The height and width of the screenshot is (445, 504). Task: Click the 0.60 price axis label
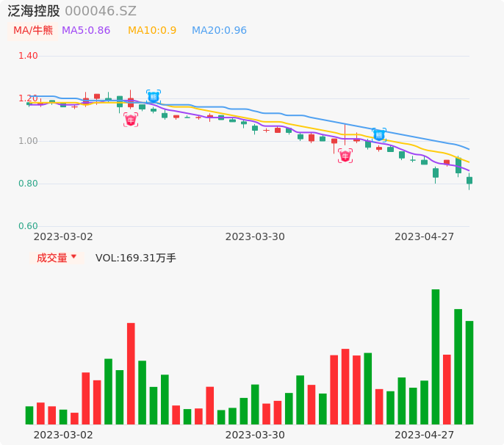click(x=28, y=226)
